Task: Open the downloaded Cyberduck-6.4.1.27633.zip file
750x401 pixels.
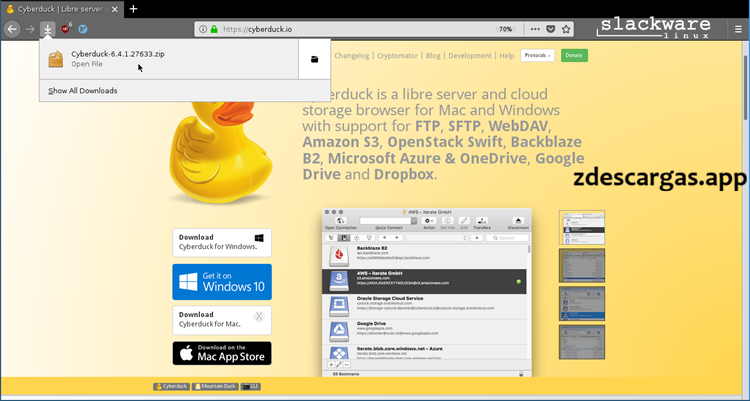Action: pos(168,59)
